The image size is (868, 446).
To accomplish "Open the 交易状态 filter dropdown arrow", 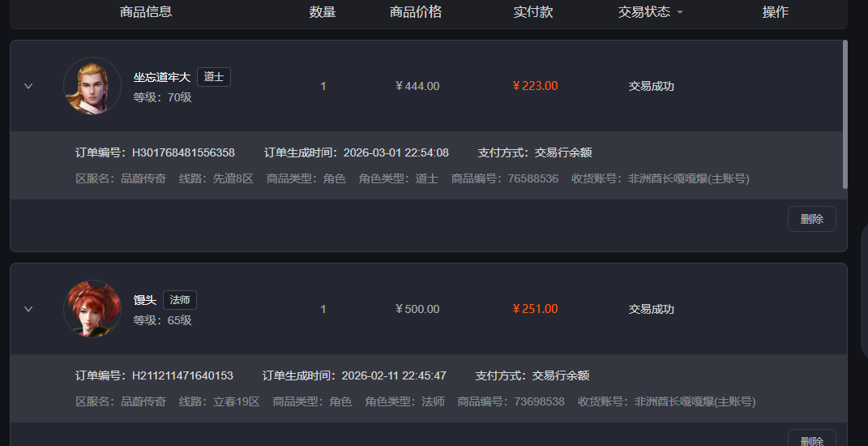I will 680,12.
